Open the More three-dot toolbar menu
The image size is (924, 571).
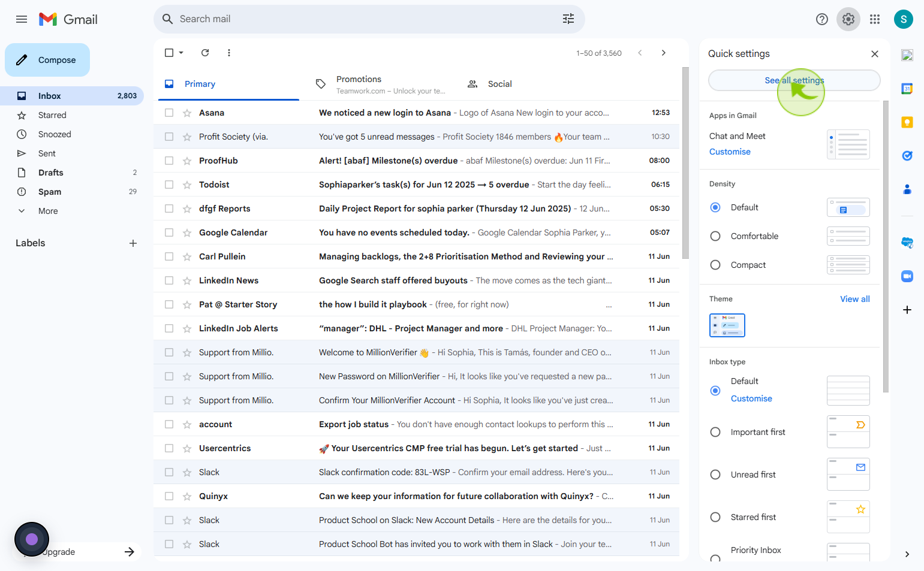pos(229,53)
